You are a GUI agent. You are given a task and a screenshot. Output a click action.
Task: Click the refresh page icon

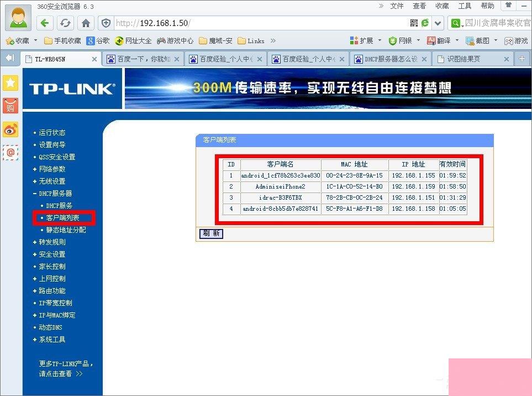[65, 23]
